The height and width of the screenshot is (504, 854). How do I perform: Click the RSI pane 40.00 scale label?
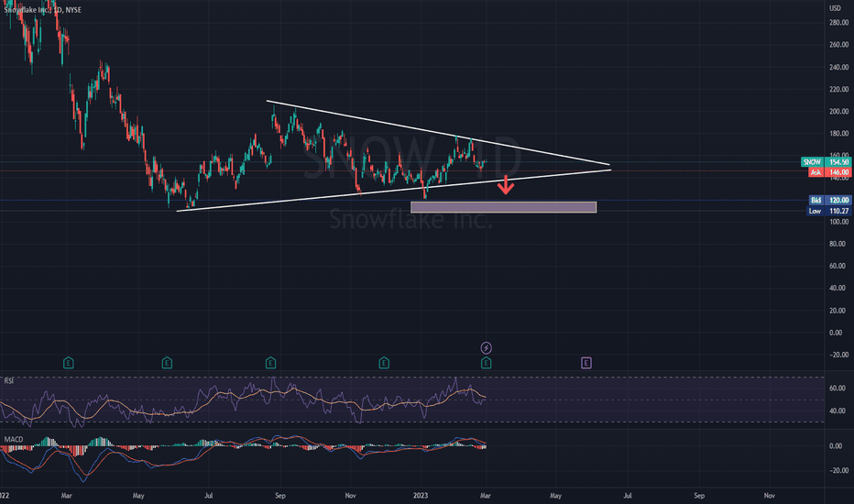[838, 411]
